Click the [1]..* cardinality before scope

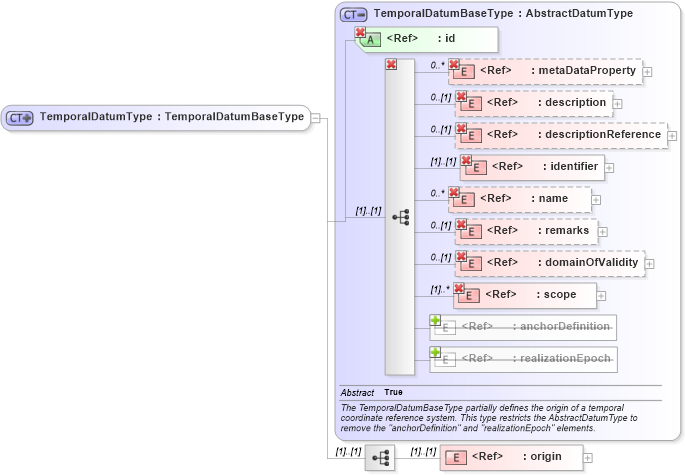[x=440, y=289]
